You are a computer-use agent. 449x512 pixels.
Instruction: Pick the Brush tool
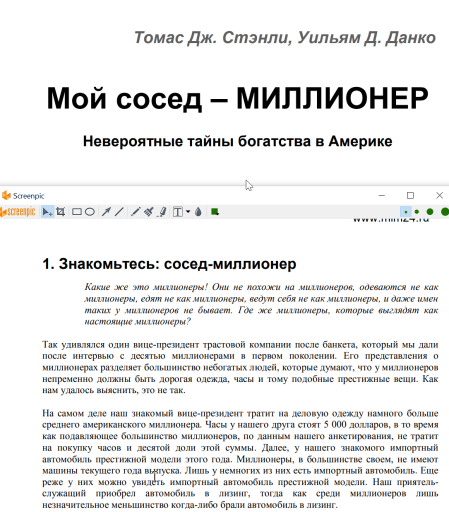tap(149, 212)
